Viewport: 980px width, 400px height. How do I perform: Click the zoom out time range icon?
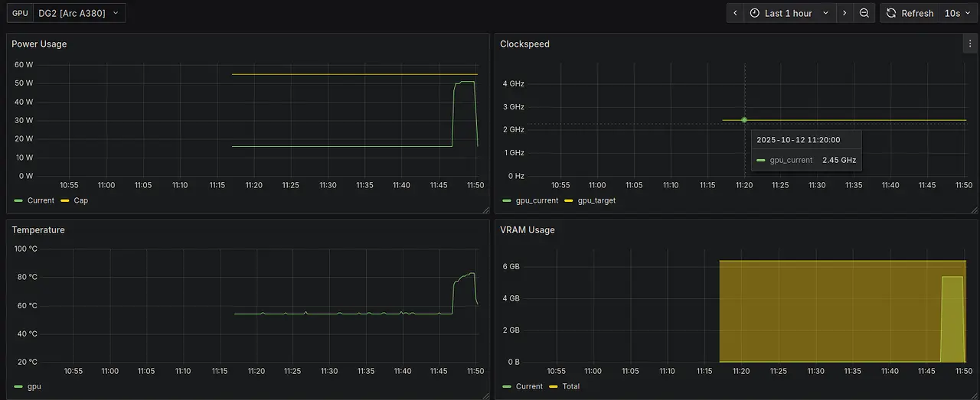pyautogui.click(x=864, y=13)
